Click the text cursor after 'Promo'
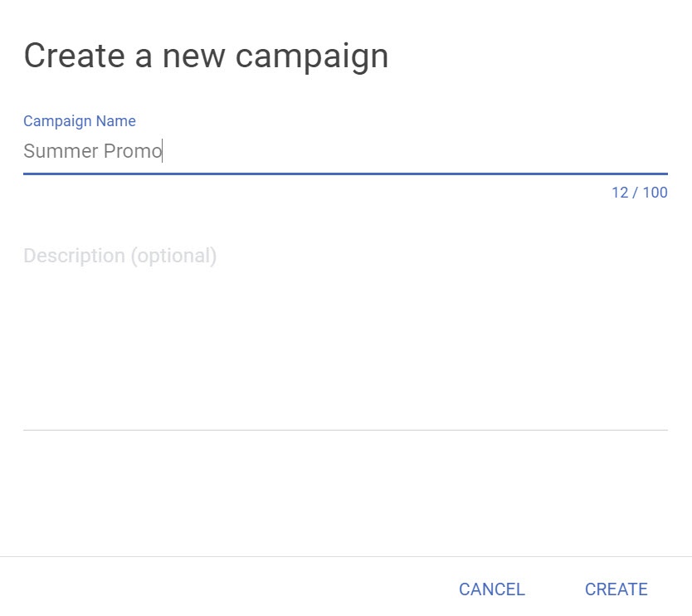This screenshot has height=616, width=692. [x=163, y=152]
